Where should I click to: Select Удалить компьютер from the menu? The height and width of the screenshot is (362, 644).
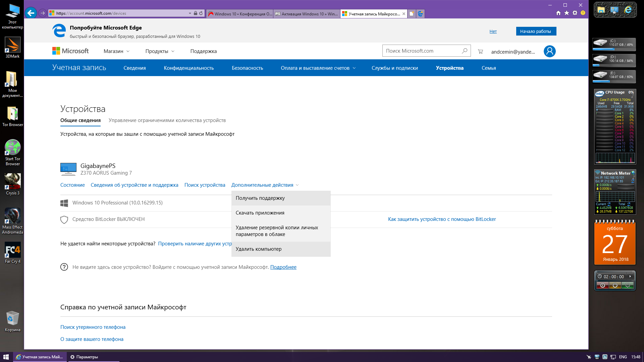259,249
